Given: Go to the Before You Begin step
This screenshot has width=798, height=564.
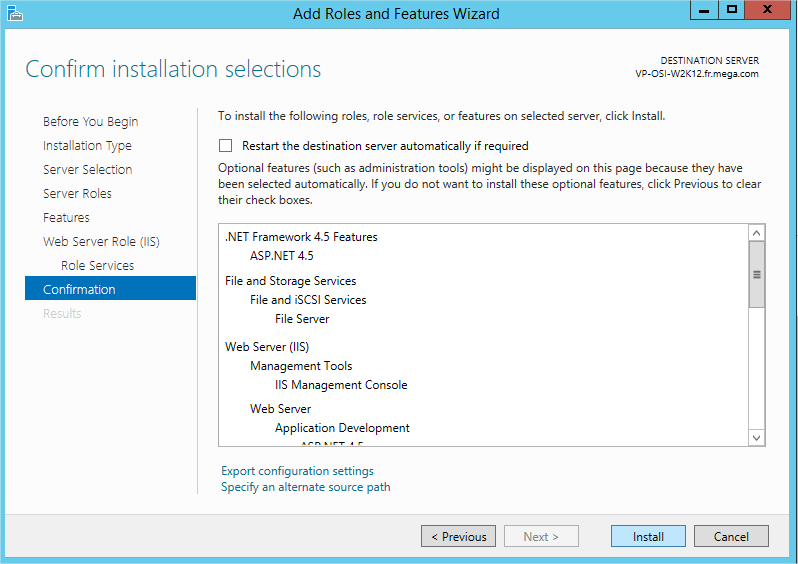Looking at the screenshot, I should [x=90, y=122].
